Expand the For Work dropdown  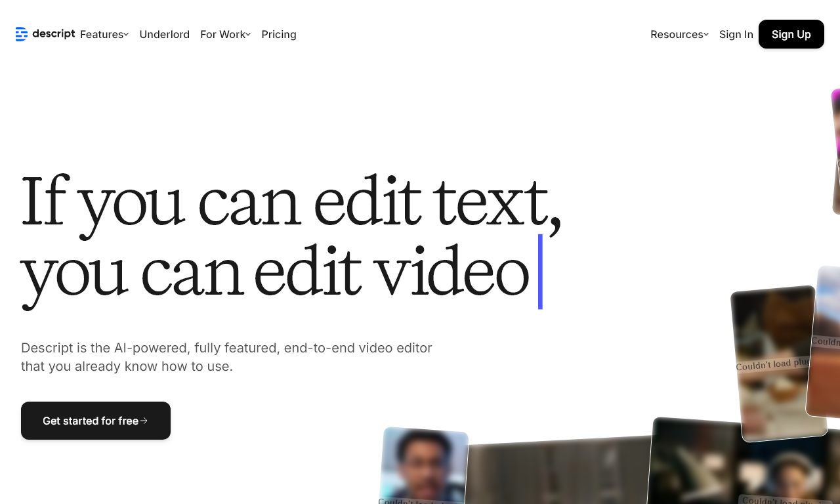225,34
